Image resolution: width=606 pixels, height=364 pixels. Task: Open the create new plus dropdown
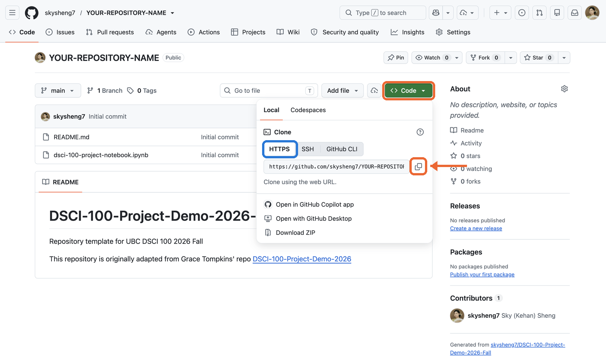[x=500, y=13]
